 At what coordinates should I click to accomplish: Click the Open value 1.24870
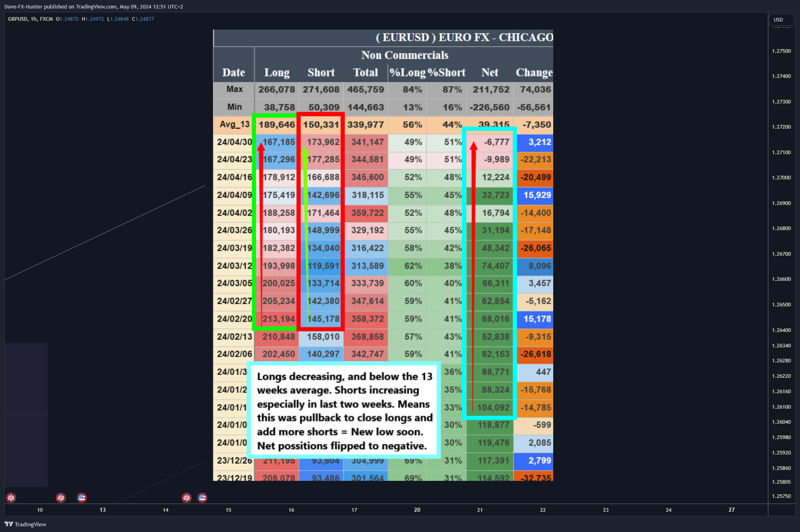(x=69, y=19)
